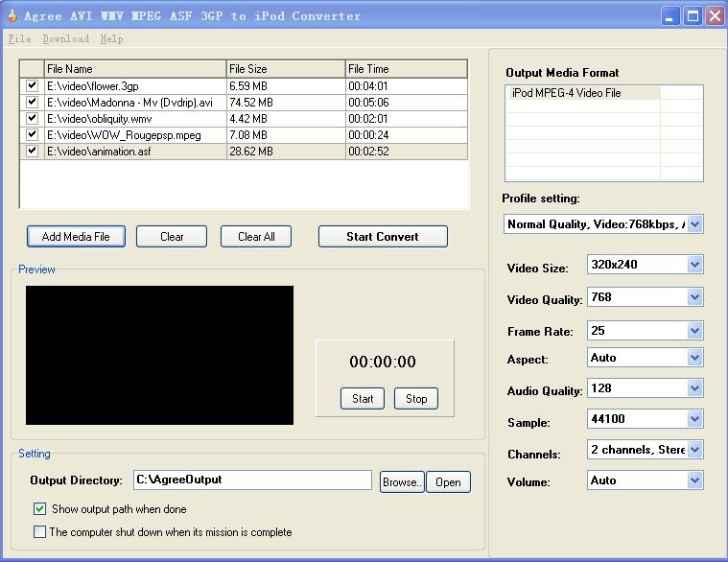Stop the preview playback

tap(416, 399)
